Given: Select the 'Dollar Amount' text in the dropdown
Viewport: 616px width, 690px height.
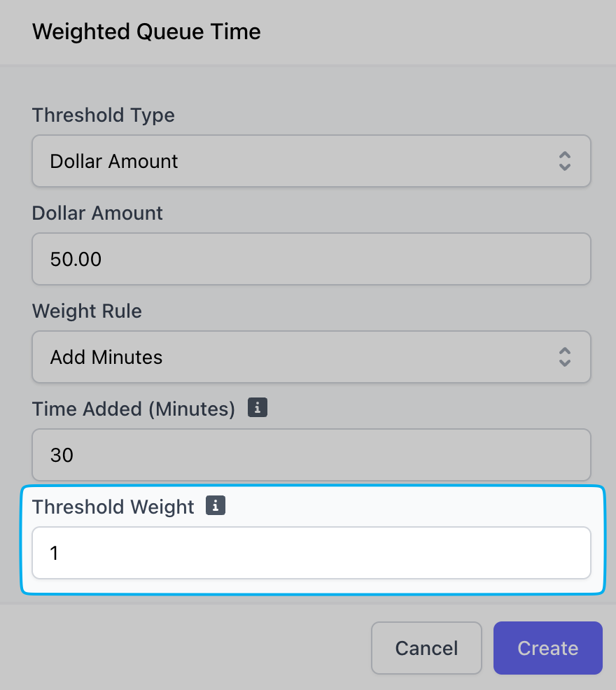Looking at the screenshot, I should click(113, 161).
